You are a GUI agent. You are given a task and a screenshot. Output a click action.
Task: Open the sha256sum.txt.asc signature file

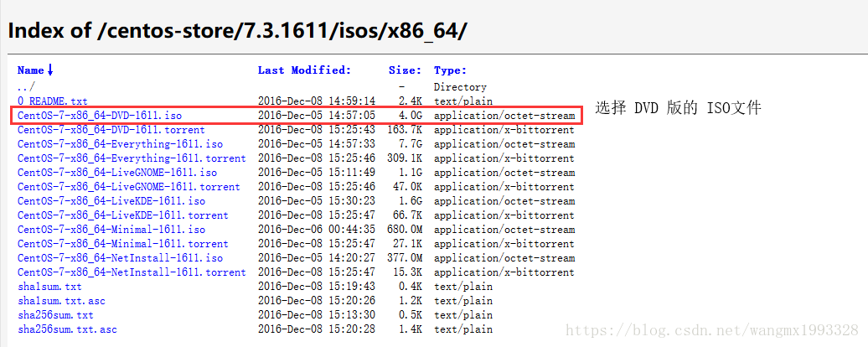(x=67, y=329)
